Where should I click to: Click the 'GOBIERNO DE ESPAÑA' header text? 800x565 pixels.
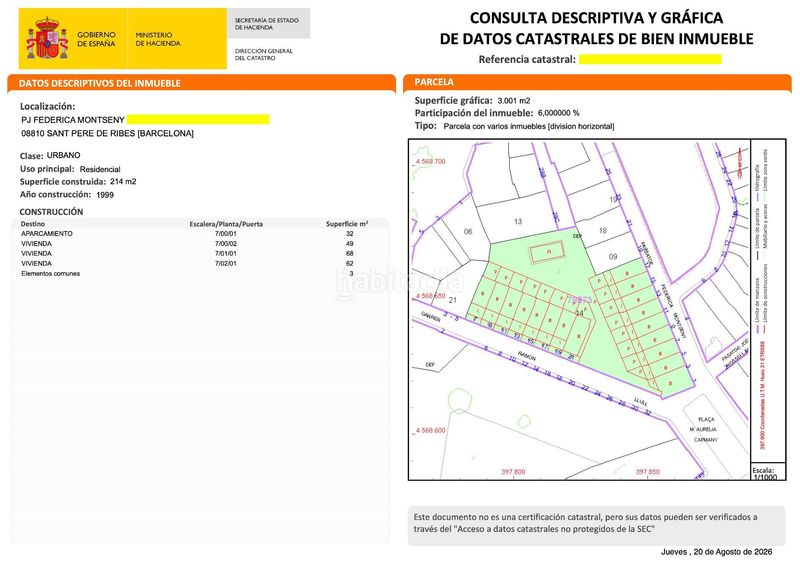(x=96, y=39)
